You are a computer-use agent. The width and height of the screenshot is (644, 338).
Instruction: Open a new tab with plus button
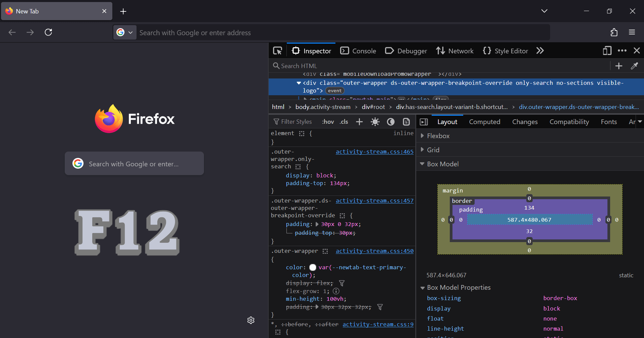pos(123,11)
